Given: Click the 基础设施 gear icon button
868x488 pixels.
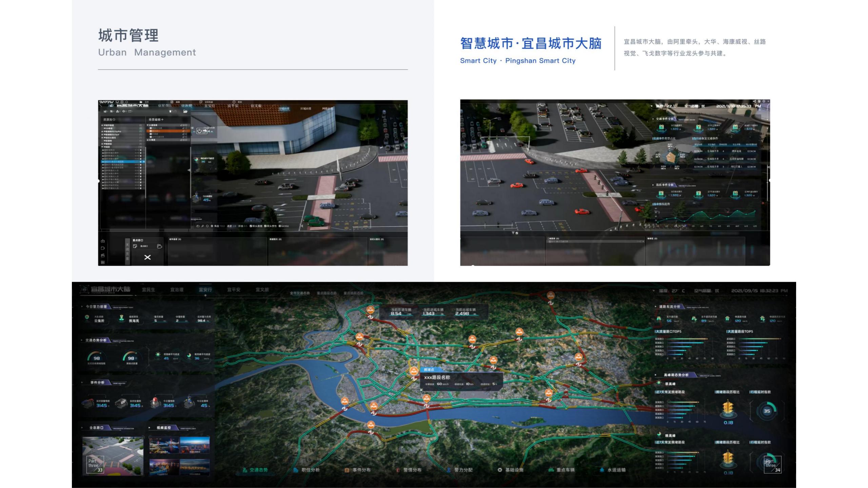Looking at the screenshot, I should tap(500, 470).
